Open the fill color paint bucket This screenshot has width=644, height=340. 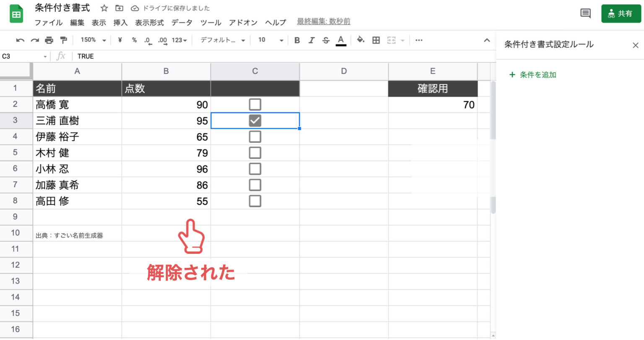360,40
